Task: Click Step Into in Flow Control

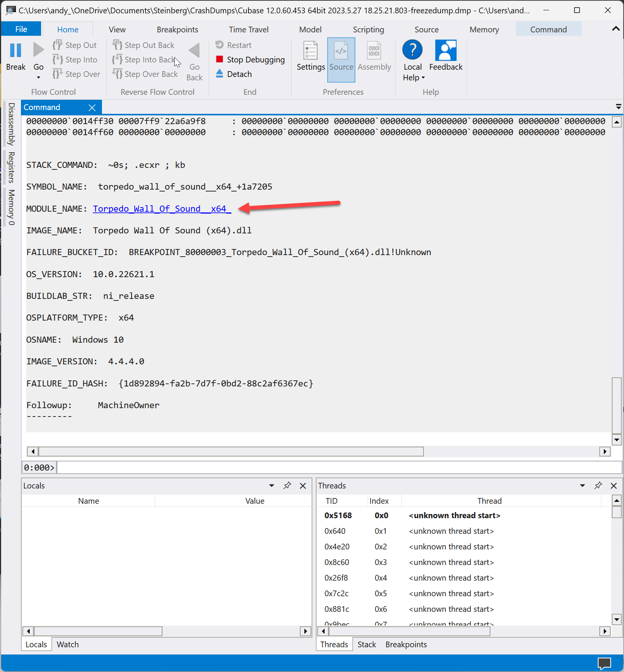Action: tap(75, 60)
